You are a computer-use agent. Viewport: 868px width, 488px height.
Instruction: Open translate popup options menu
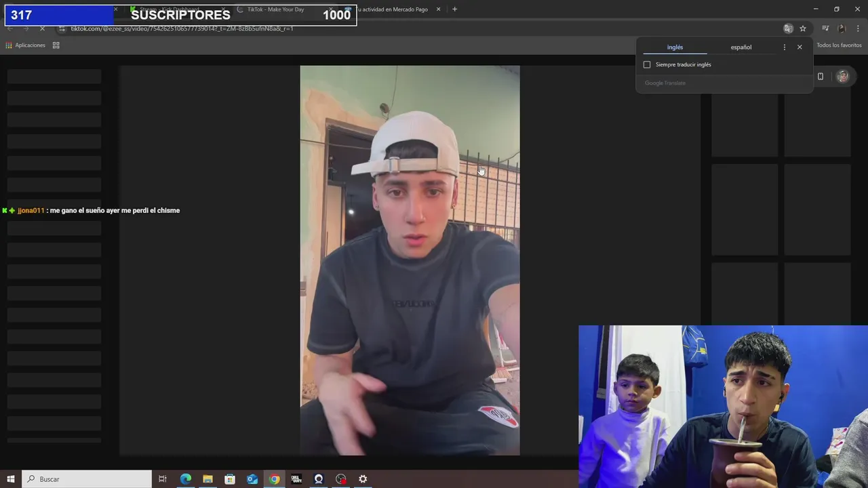(x=785, y=47)
